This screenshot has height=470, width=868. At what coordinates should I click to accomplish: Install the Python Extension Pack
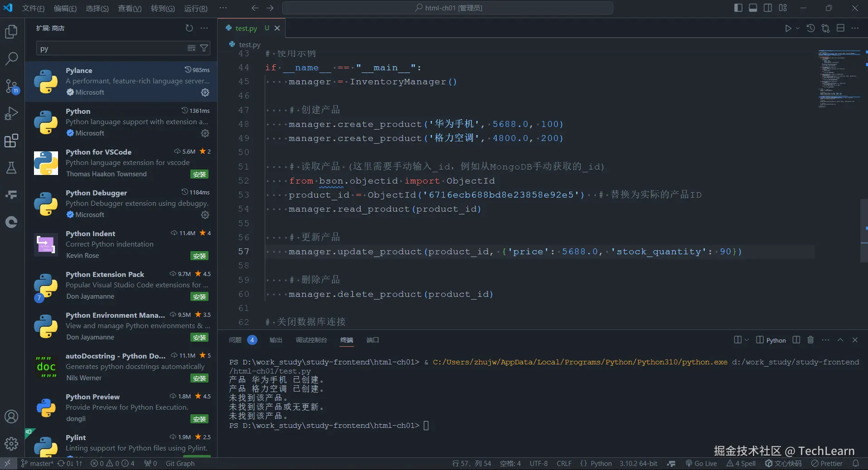pyautogui.click(x=199, y=297)
